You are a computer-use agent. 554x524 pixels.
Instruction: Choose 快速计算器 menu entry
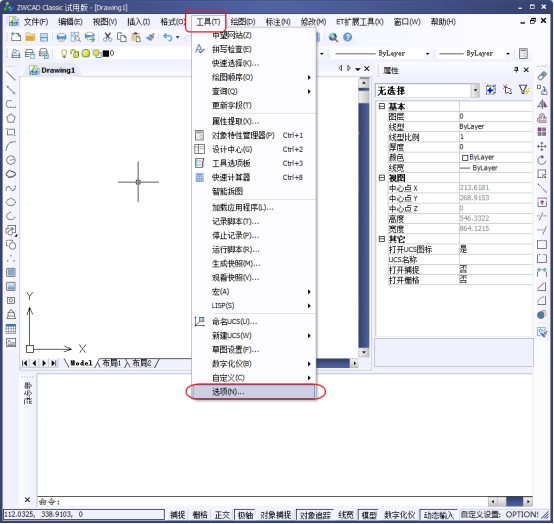(x=254, y=177)
